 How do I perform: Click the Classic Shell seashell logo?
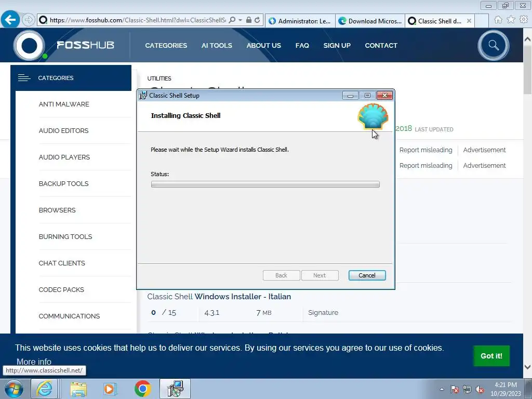click(373, 117)
